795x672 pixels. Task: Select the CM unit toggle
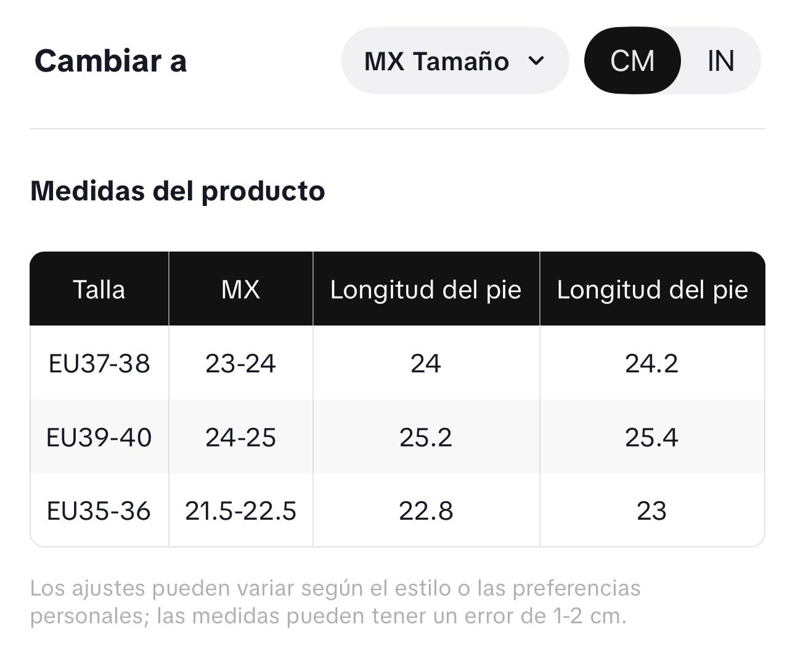pos(632,61)
